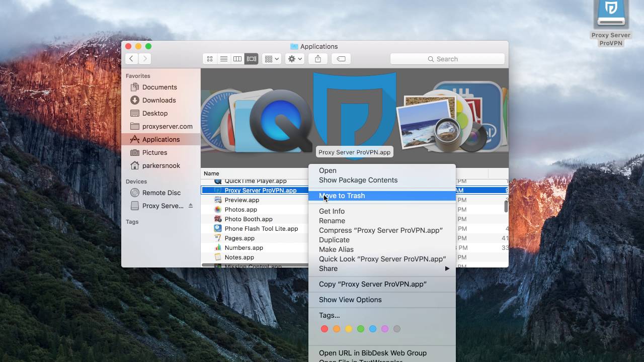Choose Show View Options
Screen dimensions: 644x362
382,300
